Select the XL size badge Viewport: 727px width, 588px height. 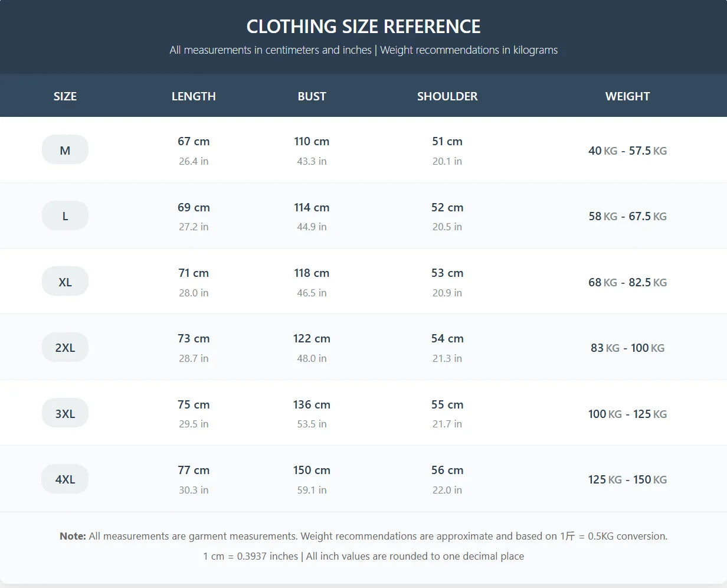pos(65,282)
